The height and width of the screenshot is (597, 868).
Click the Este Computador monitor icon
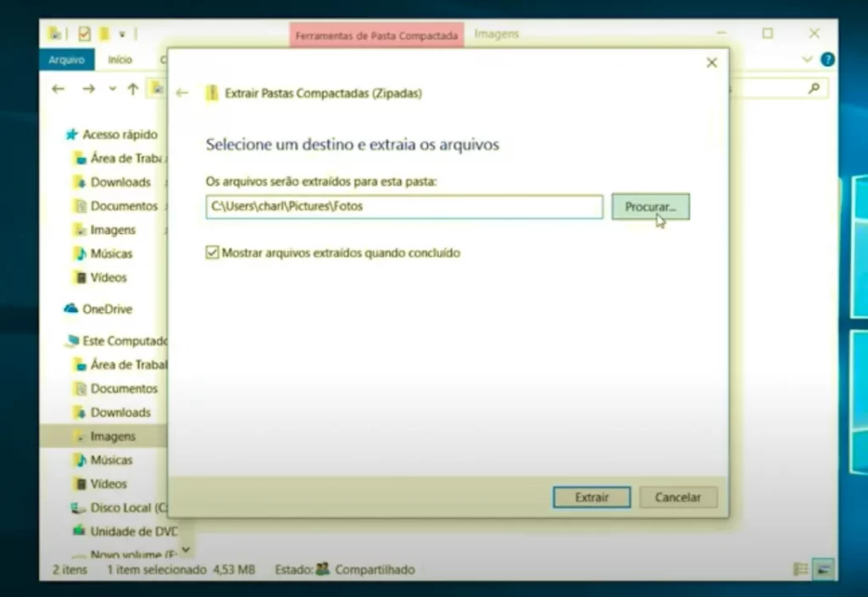[x=71, y=341]
